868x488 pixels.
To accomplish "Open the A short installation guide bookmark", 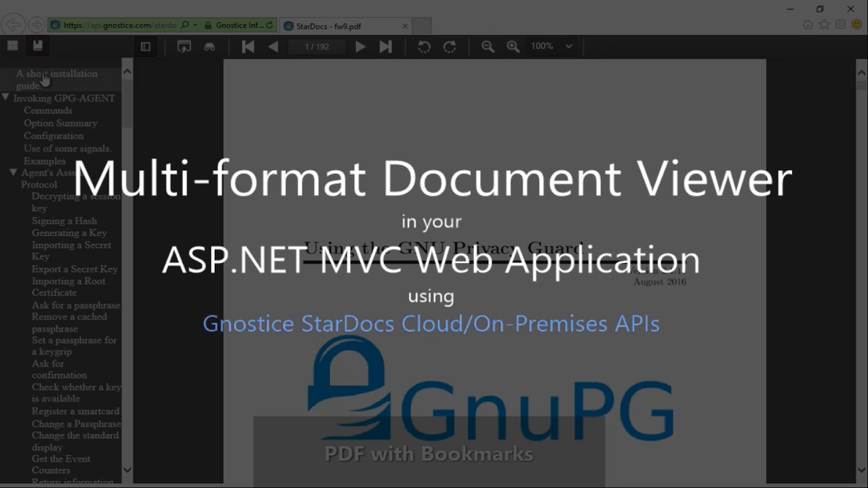I will [x=56, y=79].
